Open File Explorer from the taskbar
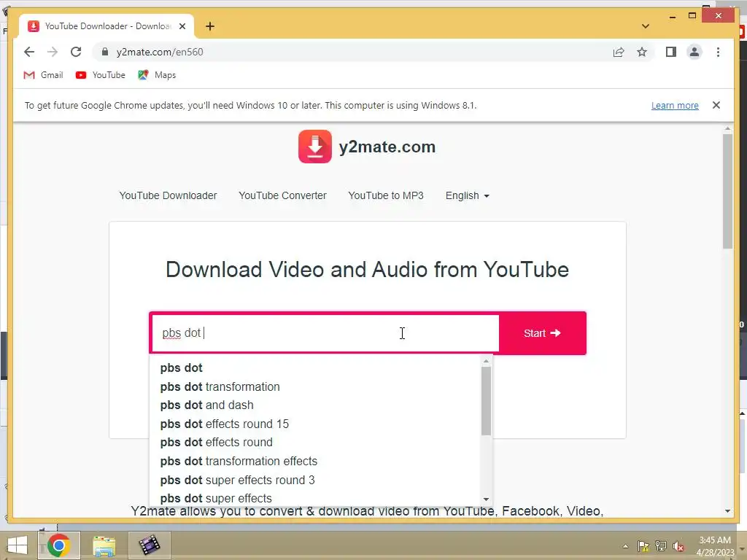Screen dimensions: 747x560 [104, 545]
